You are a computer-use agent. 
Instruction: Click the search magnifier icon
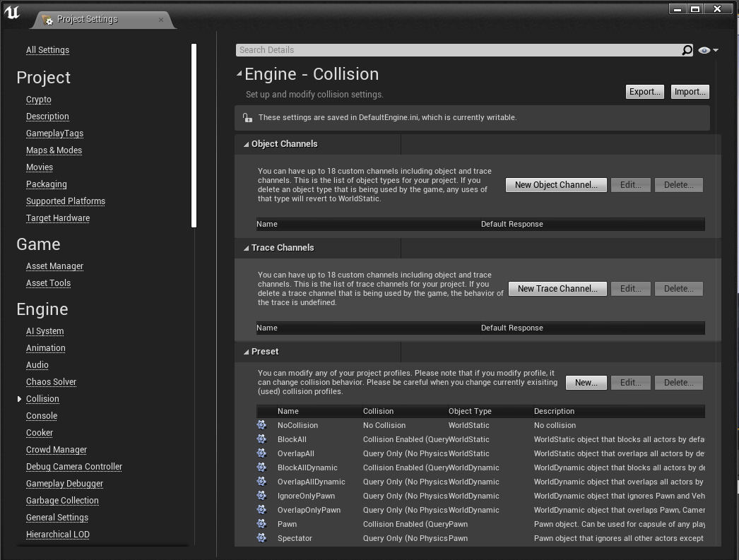pyautogui.click(x=687, y=50)
